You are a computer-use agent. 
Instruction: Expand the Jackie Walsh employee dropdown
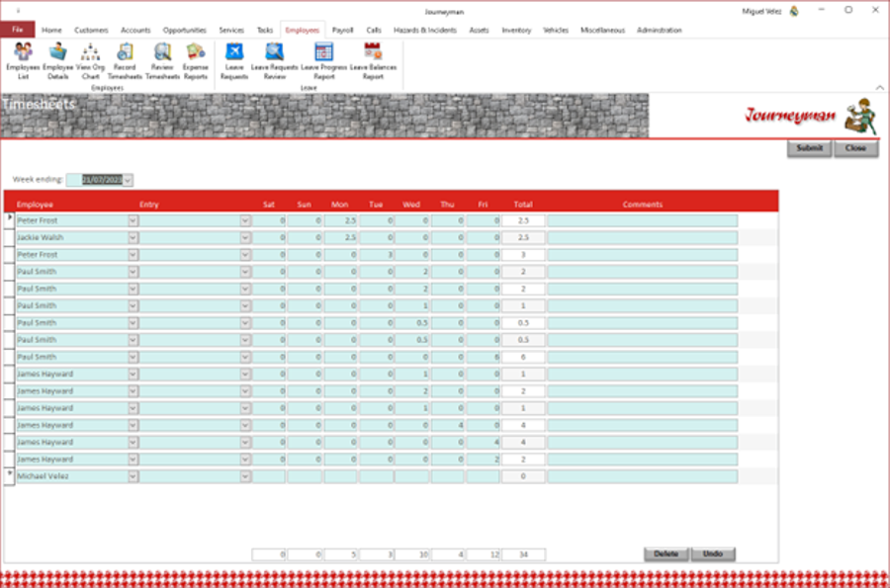[133, 237]
